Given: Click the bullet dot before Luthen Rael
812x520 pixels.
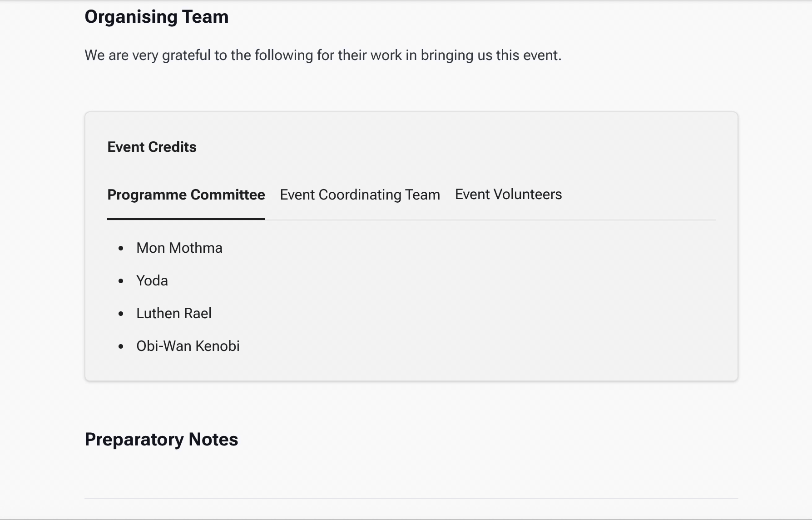Looking at the screenshot, I should click(121, 314).
